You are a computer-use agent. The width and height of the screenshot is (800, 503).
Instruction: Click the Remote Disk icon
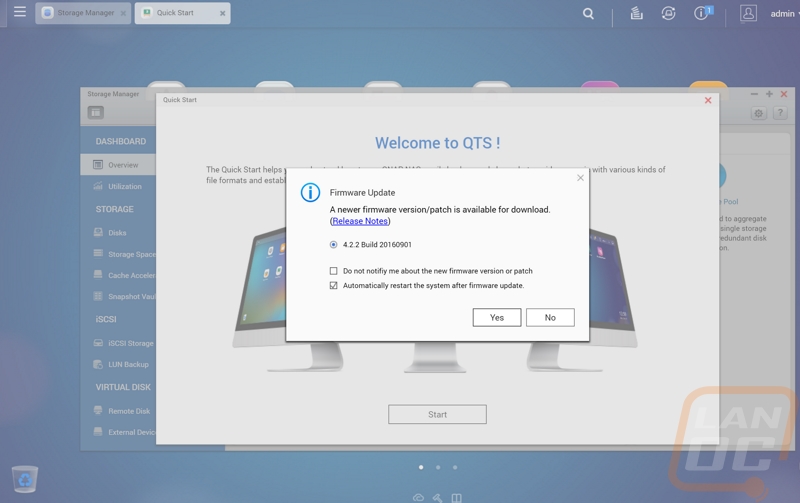pyautogui.click(x=98, y=410)
